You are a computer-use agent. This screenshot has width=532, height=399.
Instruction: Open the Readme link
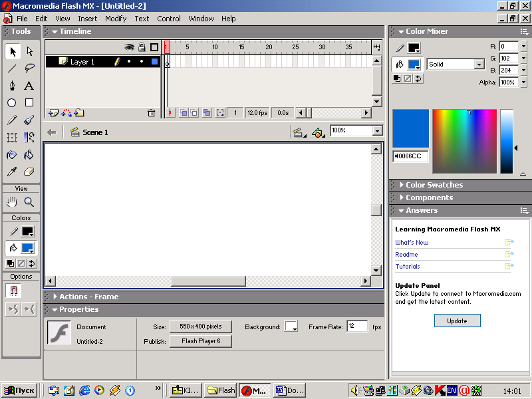(406, 255)
